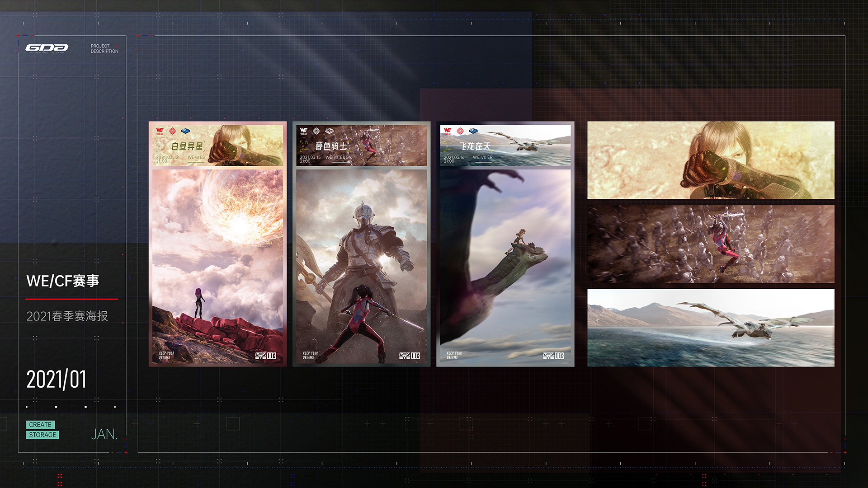Screen dimensions: 868x488
Task: Click the 飞龙在天 poster title text
Action: pos(475,146)
